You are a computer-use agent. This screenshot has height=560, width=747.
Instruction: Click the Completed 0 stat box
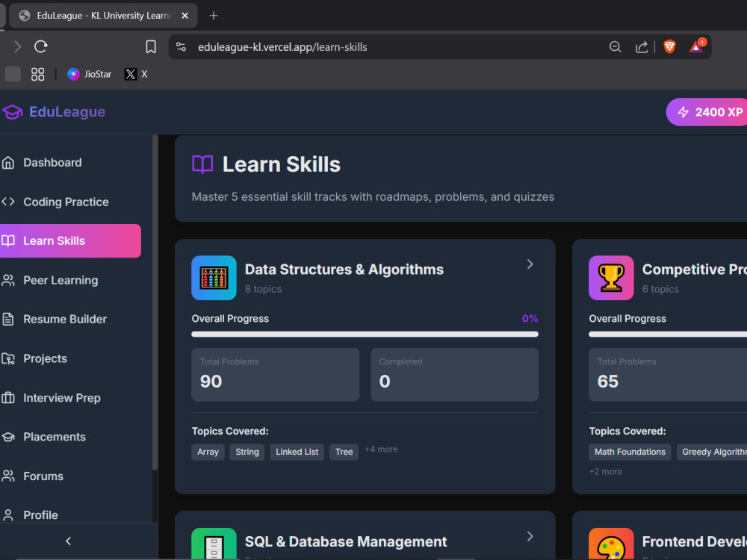(x=454, y=375)
